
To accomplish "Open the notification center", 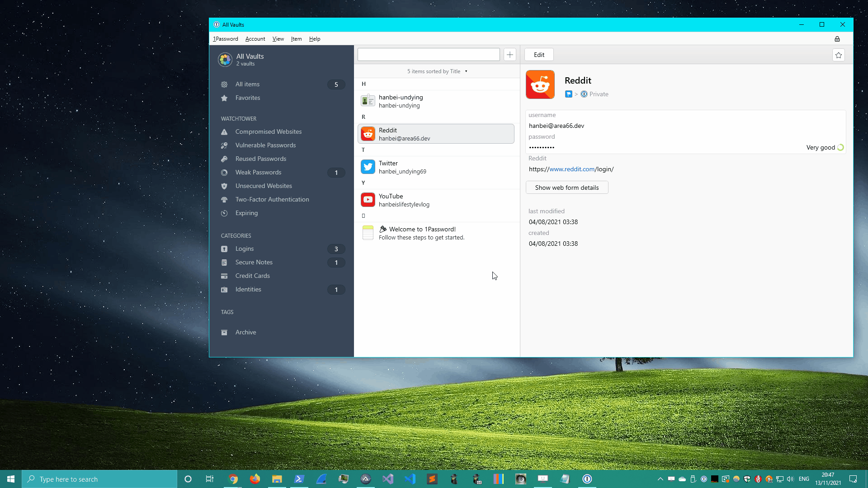I will (853, 479).
